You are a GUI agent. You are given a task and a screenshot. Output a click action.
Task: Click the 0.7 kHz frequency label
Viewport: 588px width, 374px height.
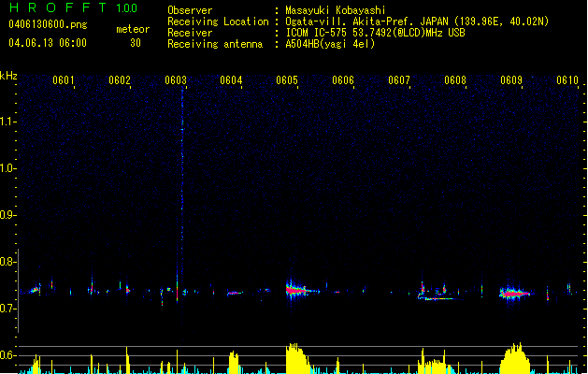click(x=7, y=309)
